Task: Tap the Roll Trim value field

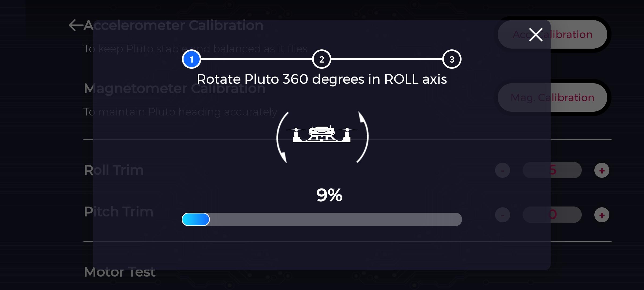Action: tap(552, 170)
